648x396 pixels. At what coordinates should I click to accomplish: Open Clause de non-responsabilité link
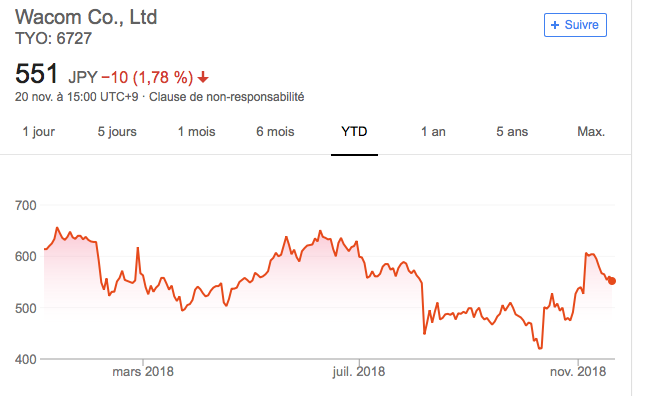coord(226,97)
